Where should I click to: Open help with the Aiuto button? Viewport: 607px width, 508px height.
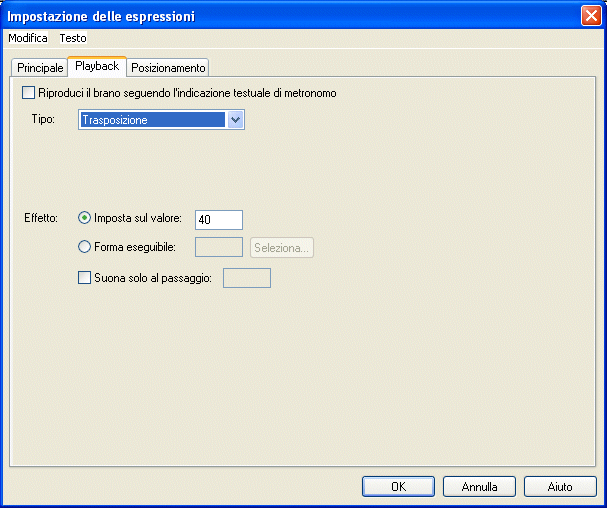pyautogui.click(x=560, y=487)
